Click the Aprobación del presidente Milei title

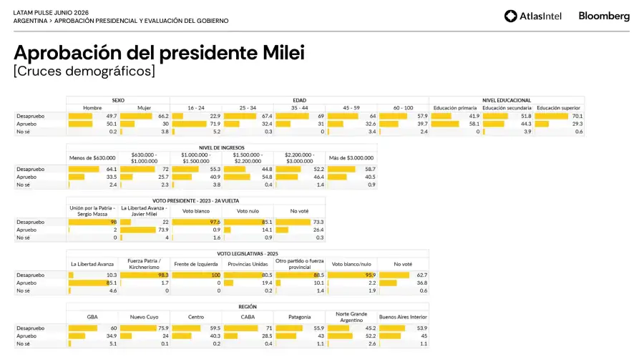[160, 52]
